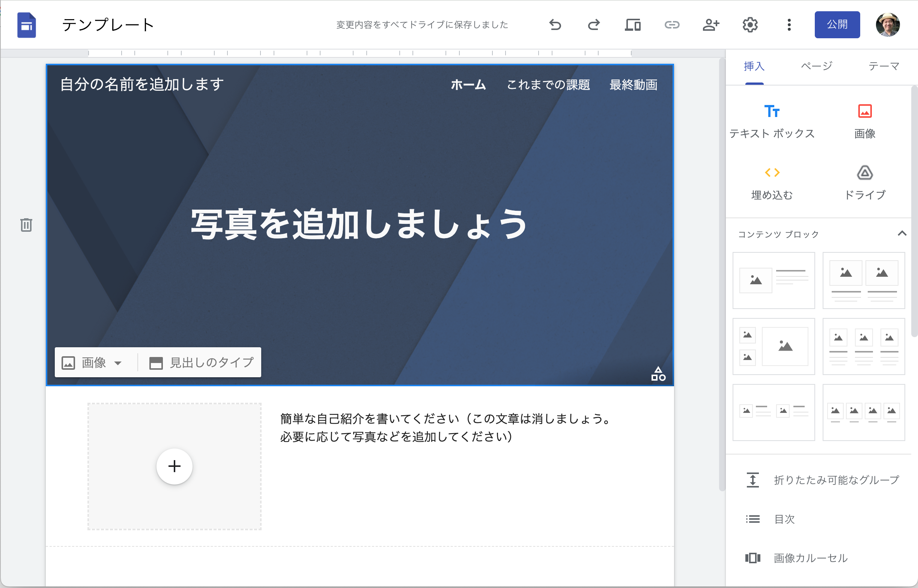Click the redo arrow icon
The width and height of the screenshot is (918, 588).
pos(594,25)
